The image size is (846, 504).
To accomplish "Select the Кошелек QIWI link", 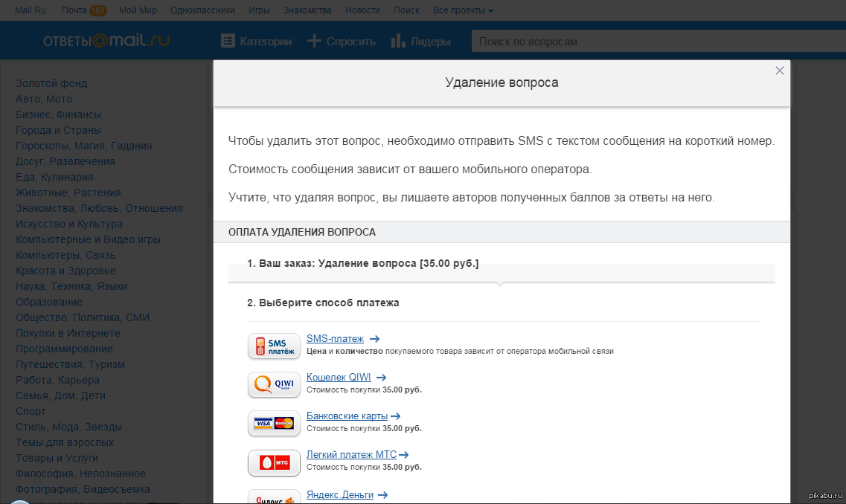I will click(339, 377).
